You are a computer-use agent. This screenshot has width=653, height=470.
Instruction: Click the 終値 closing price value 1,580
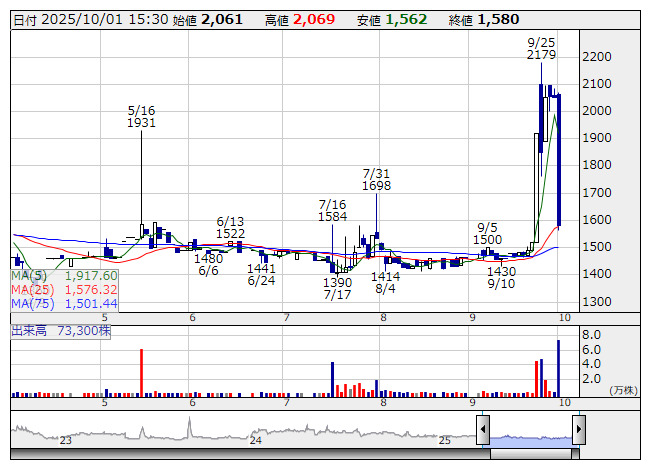point(498,19)
